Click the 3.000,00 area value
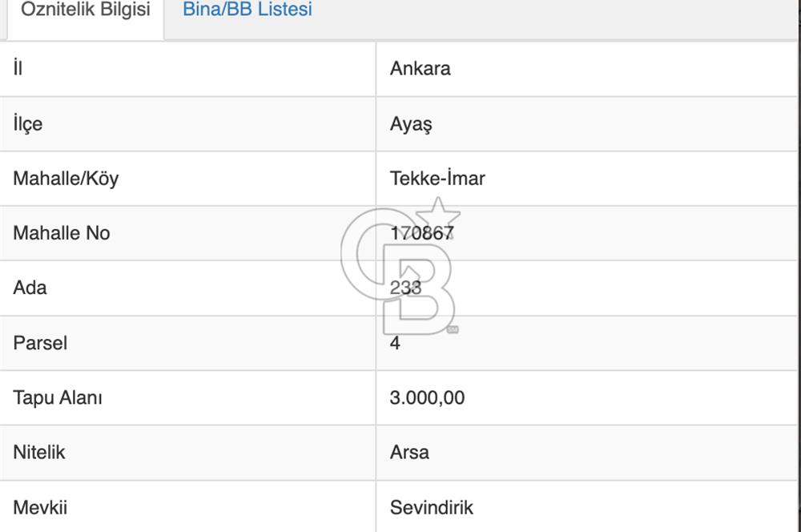801x532 pixels. tap(425, 397)
